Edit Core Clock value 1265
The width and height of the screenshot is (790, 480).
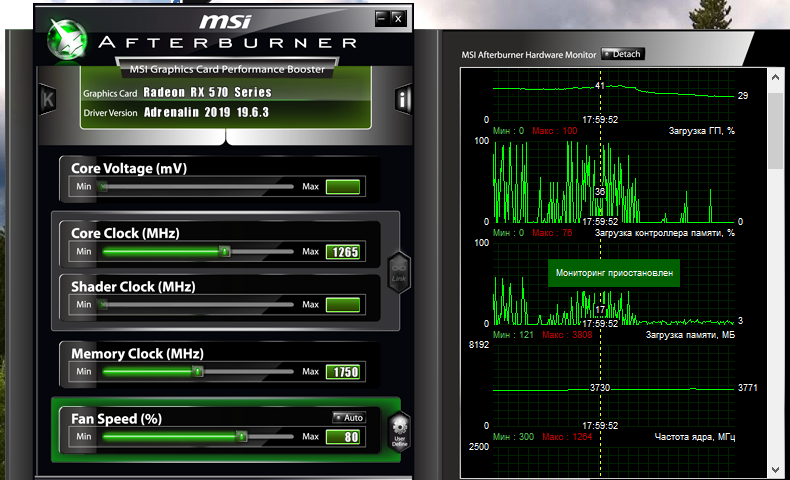pyautogui.click(x=343, y=251)
